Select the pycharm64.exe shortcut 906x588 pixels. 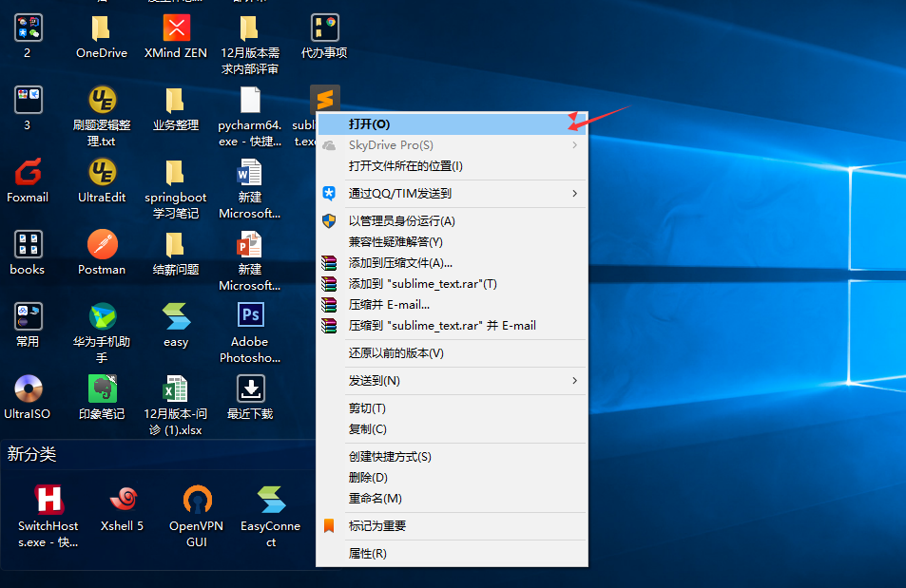pyautogui.click(x=250, y=100)
